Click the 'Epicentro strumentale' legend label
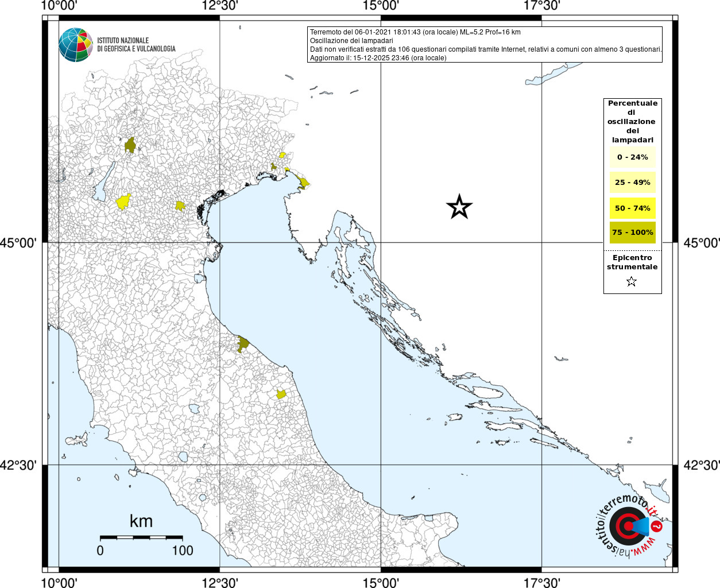The height and width of the screenshot is (588, 720). 632,262
